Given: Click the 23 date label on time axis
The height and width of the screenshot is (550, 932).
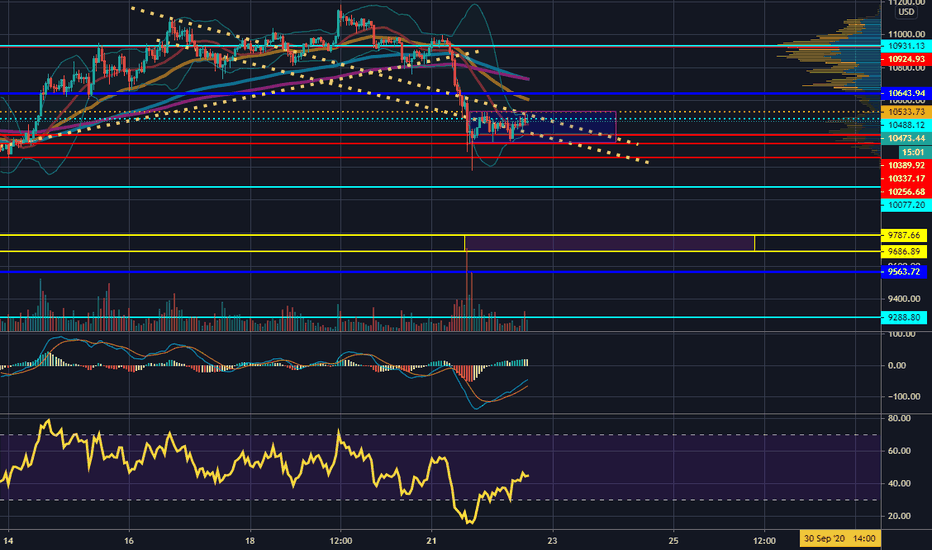Looking at the screenshot, I should [x=553, y=540].
